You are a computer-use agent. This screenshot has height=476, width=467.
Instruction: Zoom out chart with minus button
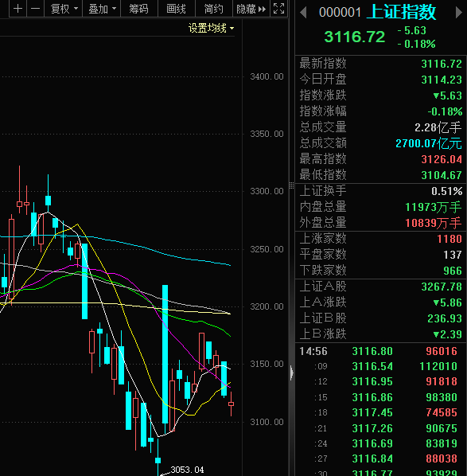36,9
